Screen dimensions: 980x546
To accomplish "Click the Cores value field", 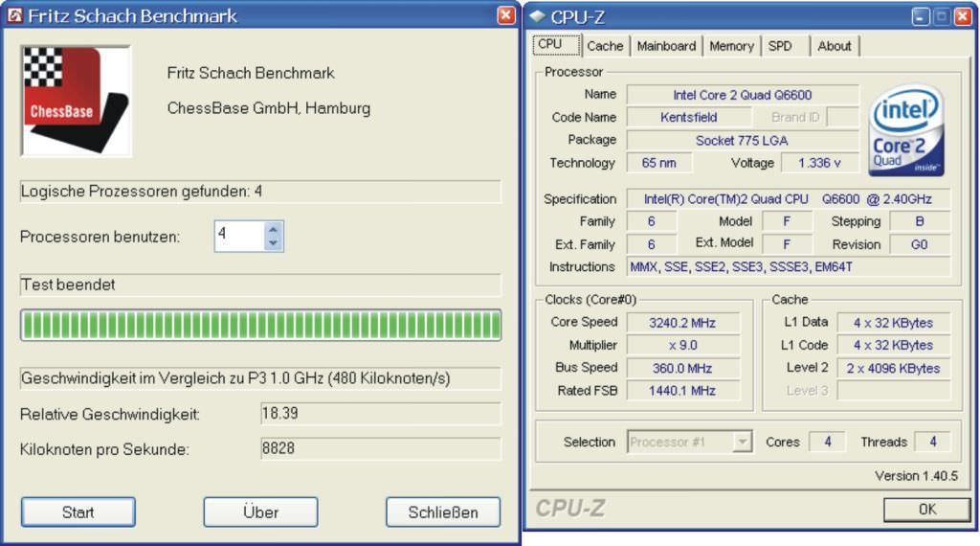I will click(827, 442).
